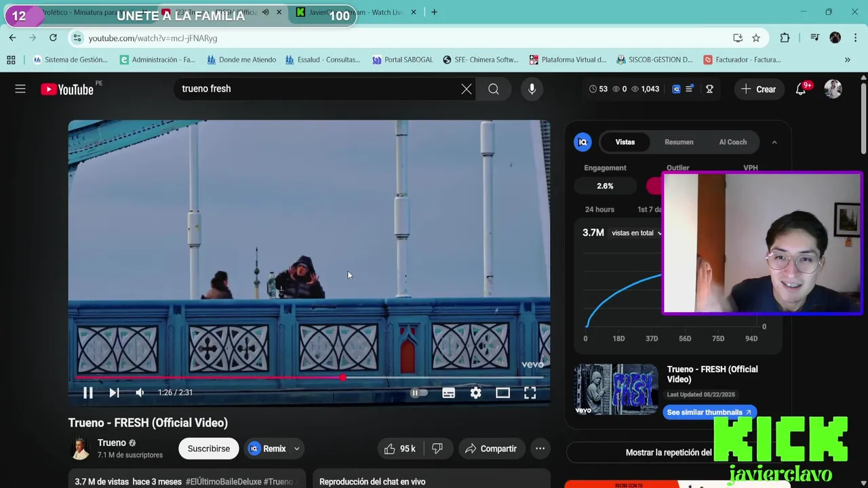Viewport: 868px width, 488px height.
Task: Open the vistas en total dropdown
Action: (636, 233)
